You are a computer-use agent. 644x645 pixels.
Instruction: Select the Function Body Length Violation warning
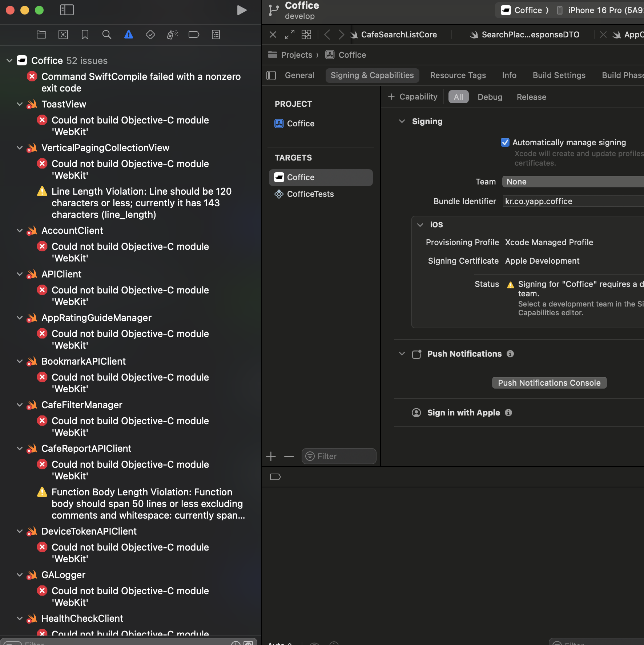pyautogui.click(x=142, y=503)
